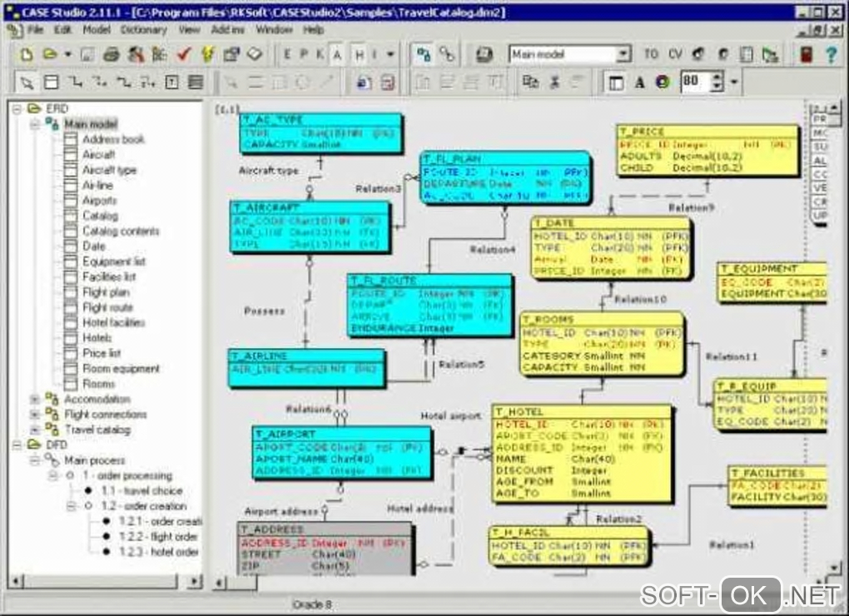
Task: Click the zoom value field showing 80
Action: [695, 82]
